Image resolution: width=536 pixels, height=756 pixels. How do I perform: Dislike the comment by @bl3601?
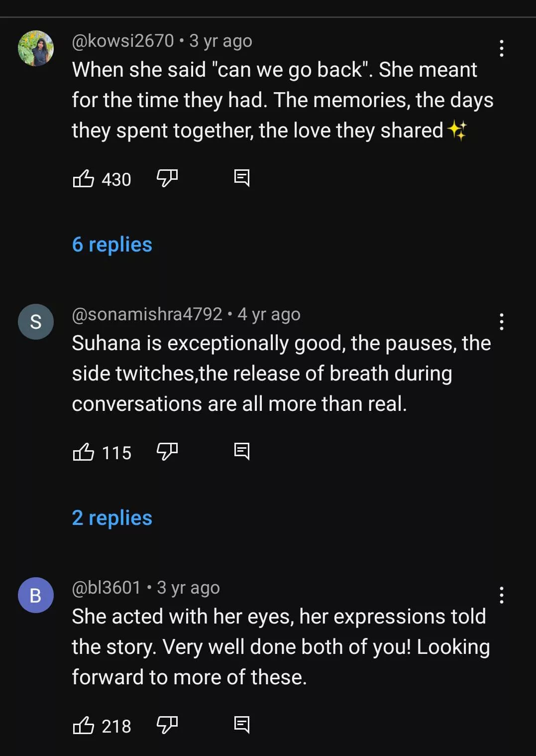(167, 725)
